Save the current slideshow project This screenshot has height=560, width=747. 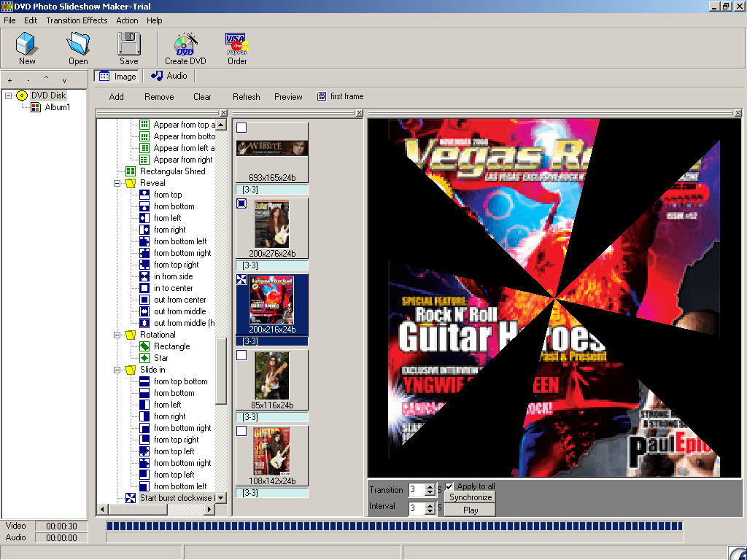coord(128,48)
